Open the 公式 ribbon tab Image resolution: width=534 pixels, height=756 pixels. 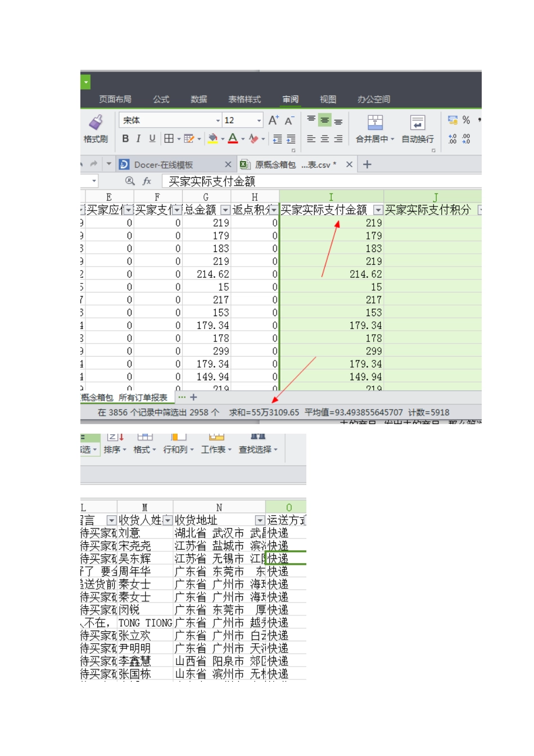(x=161, y=99)
